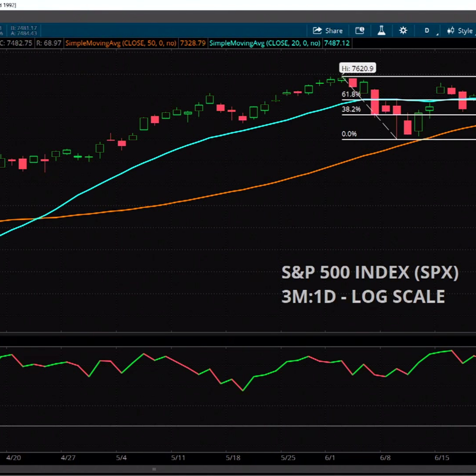Click the 6/1 date on time axis
Image resolution: width=476 pixels, height=476 pixels.
click(330, 458)
